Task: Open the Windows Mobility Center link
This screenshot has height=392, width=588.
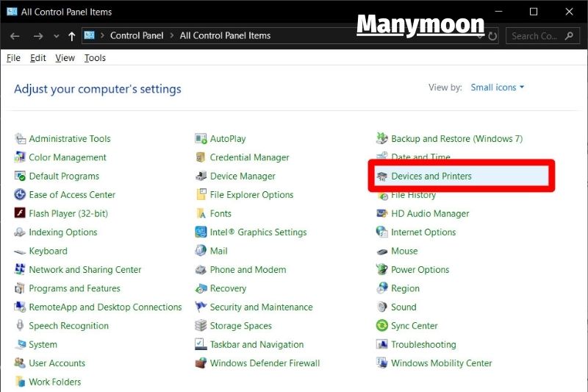Action: tap(442, 363)
